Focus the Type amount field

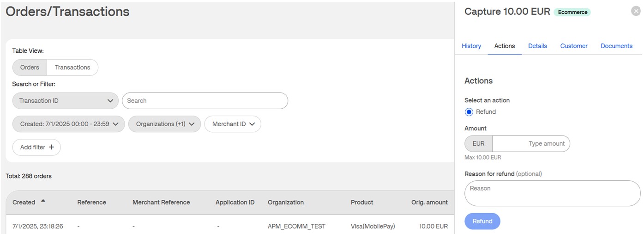click(531, 144)
